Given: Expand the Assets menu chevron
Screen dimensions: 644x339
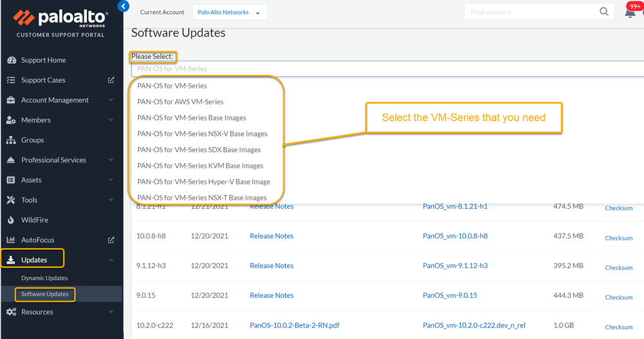Looking at the screenshot, I should click(x=111, y=180).
